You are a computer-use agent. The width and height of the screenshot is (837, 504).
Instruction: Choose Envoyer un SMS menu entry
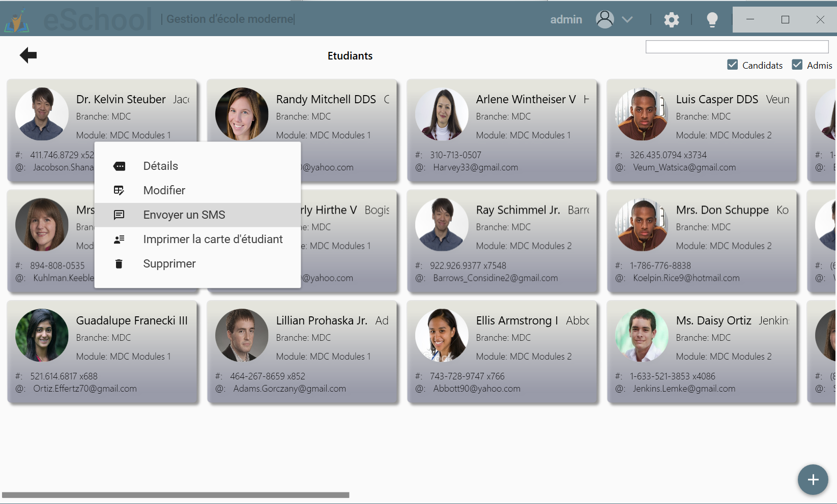pyautogui.click(x=184, y=215)
